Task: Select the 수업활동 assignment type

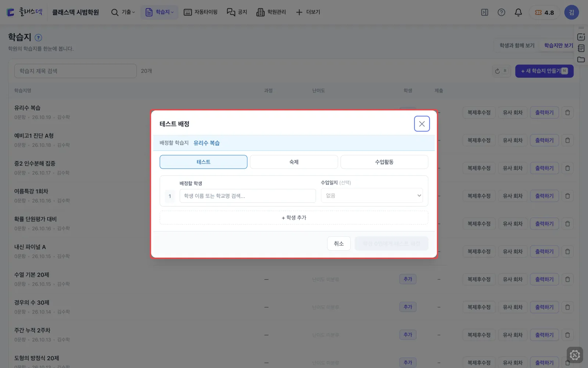Action: pyautogui.click(x=384, y=162)
